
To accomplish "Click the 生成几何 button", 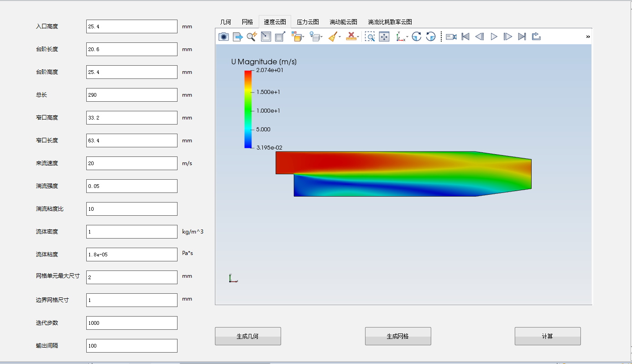I will coord(248,336).
